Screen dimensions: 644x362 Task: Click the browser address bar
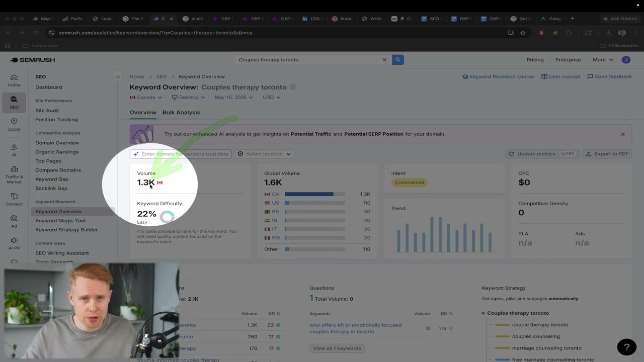click(279, 33)
